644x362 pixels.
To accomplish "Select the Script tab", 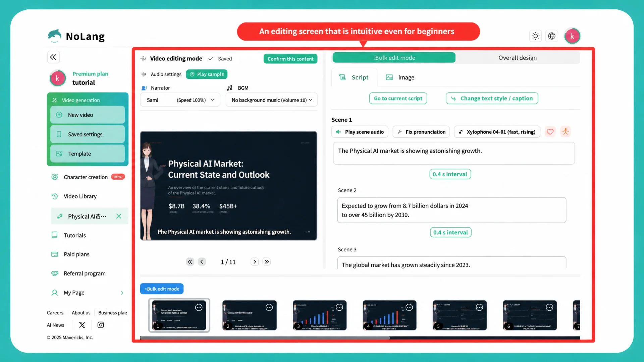I will 354,77.
